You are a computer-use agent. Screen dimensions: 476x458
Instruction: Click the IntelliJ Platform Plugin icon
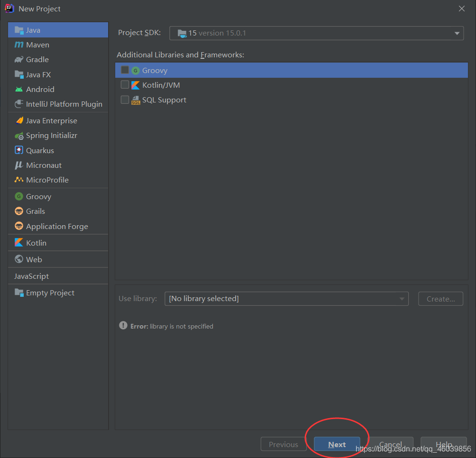pos(19,104)
